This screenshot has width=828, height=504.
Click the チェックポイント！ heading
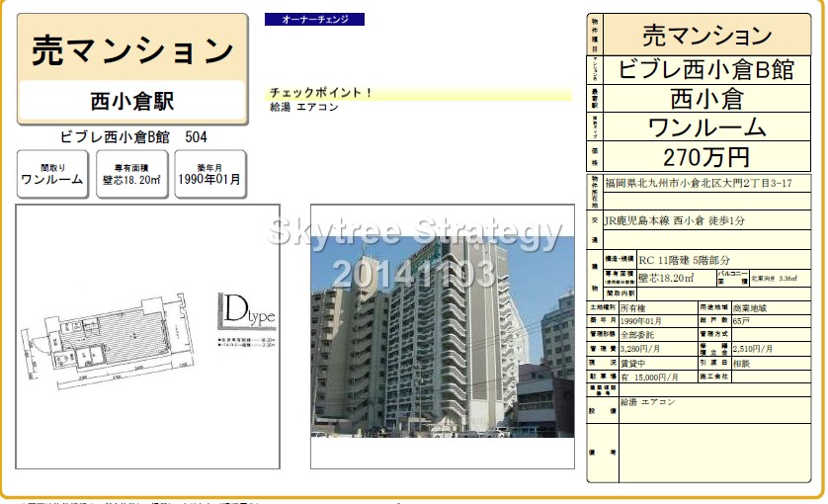(x=321, y=93)
